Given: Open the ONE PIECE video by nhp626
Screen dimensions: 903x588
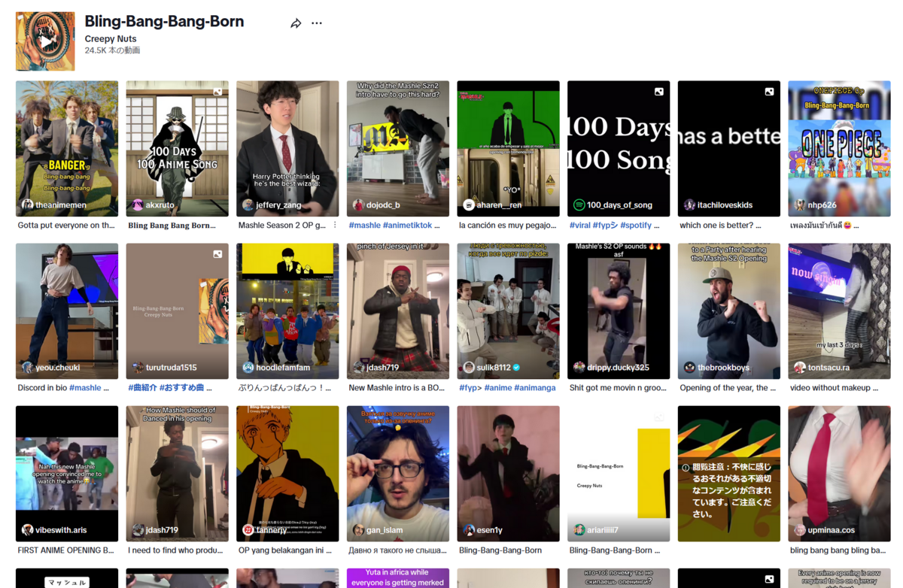Looking at the screenshot, I should pos(839,148).
